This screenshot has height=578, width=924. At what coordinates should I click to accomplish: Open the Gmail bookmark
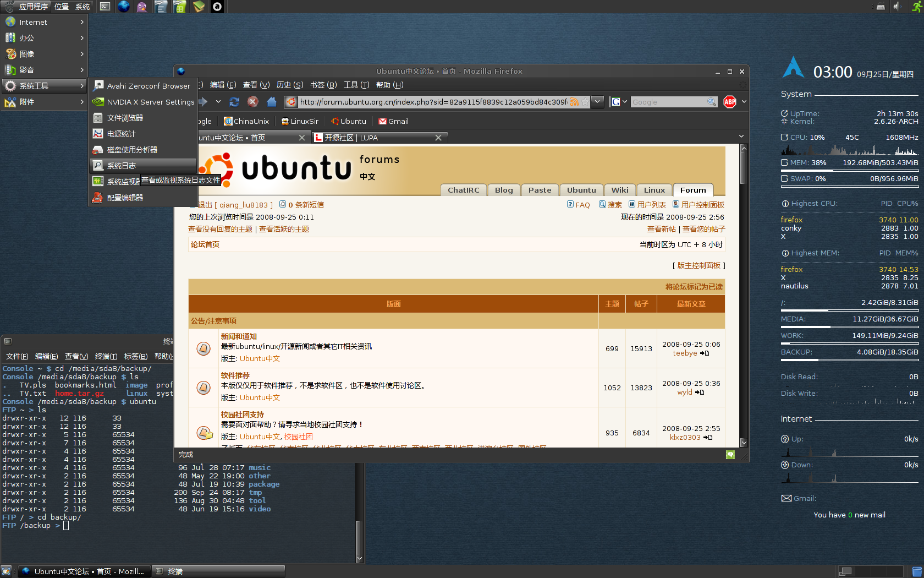coord(393,121)
